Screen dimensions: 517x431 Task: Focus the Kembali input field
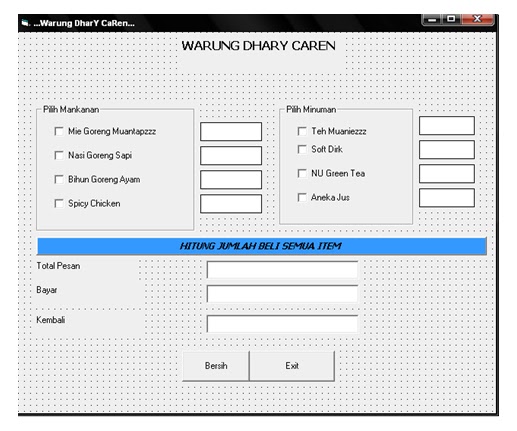[282, 324]
